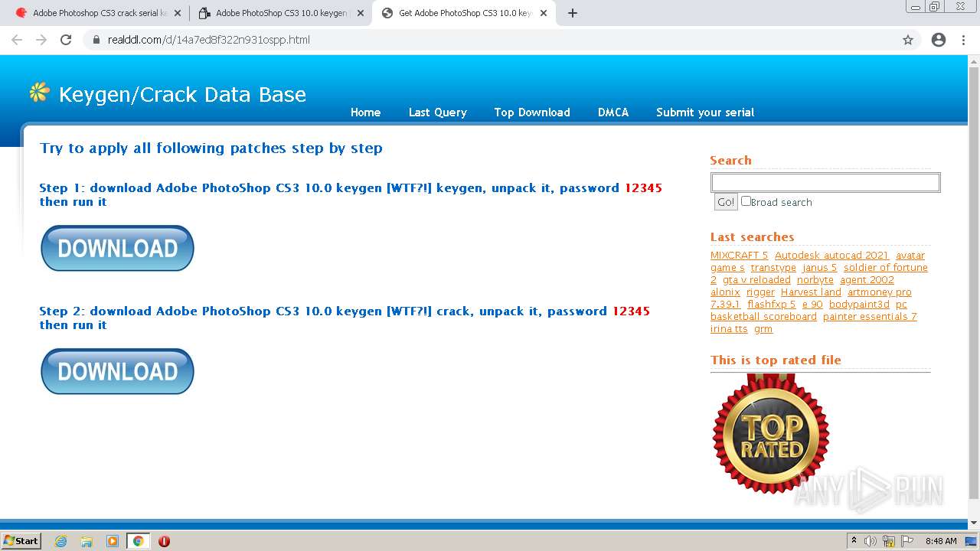
Task: Show hidden tray icons arrow
Action: pyautogui.click(x=854, y=541)
